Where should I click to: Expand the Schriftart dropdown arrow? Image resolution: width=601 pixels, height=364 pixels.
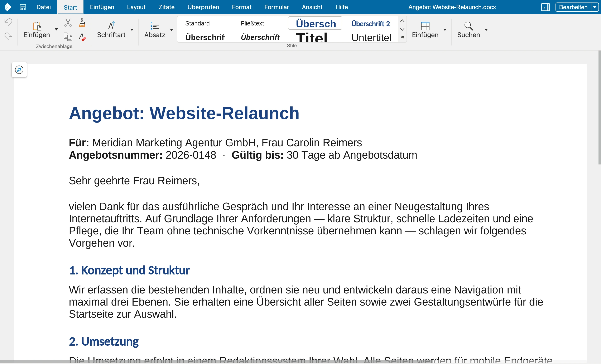pyautogui.click(x=132, y=30)
